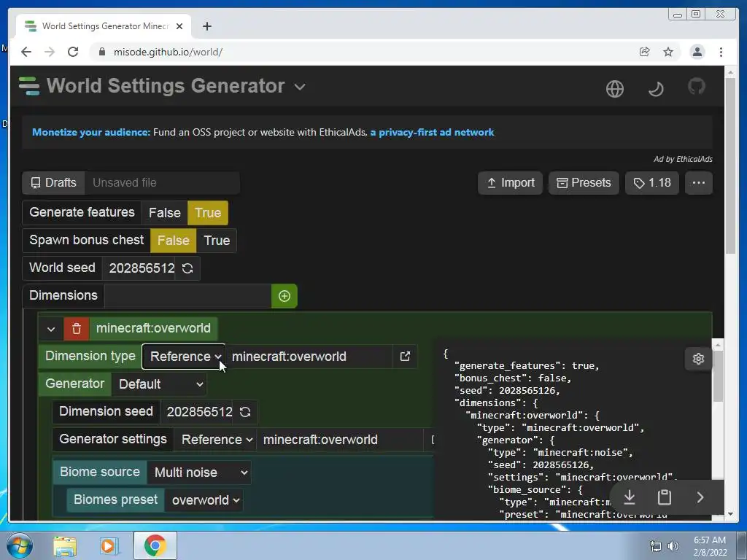
Task: Bookmark this page with star icon
Action: (x=668, y=52)
